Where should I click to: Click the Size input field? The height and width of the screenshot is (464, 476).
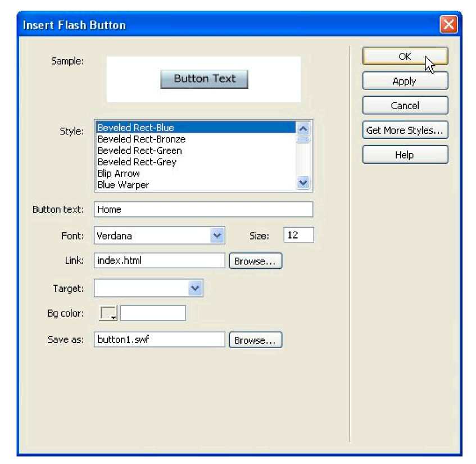click(x=299, y=235)
